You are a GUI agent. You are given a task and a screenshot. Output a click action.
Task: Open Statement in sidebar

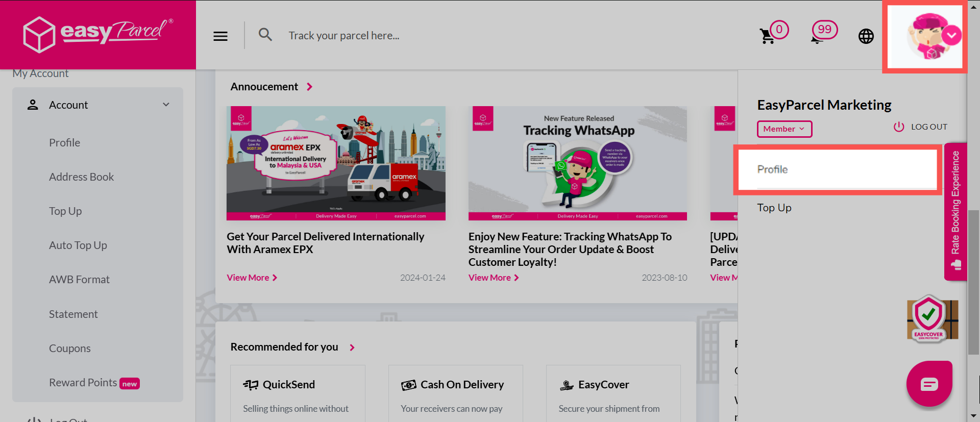coord(73,314)
